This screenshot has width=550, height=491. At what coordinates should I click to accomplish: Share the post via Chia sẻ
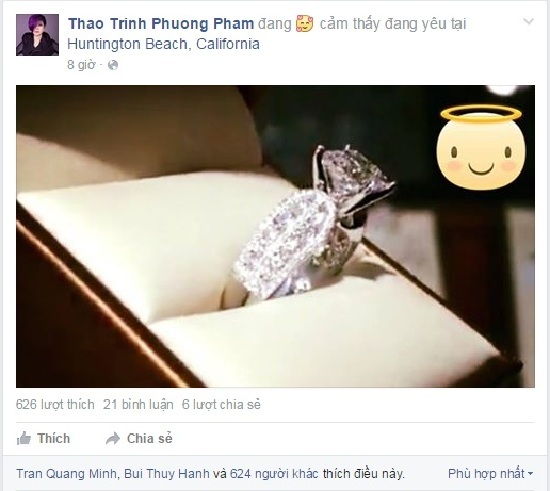click(x=139, y=438)
